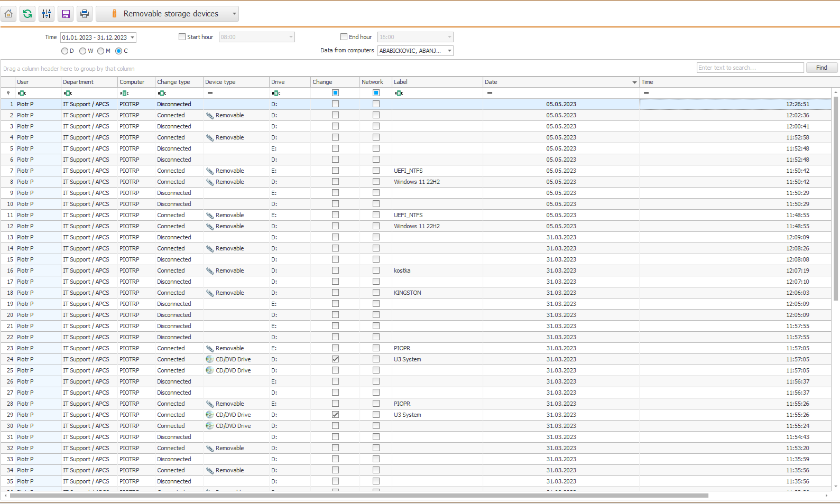The width and height of the screenshot is (840, 504).
Task: Select the W time period radio button
Action: coord(83,51)
